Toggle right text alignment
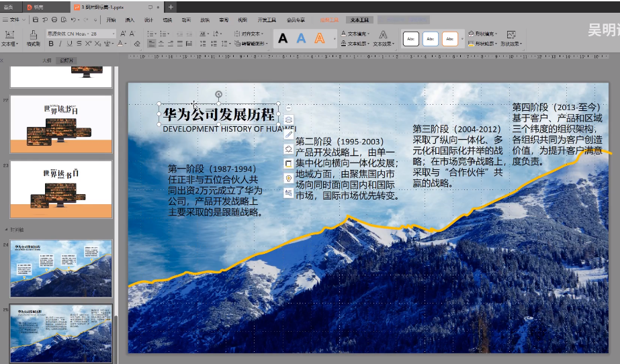Screen dimensions: 620x364 tap(171, 44)
